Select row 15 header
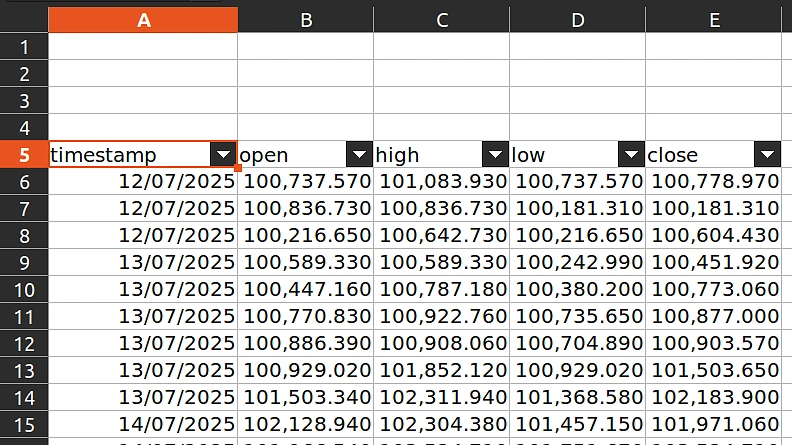 tap(24, 425)
